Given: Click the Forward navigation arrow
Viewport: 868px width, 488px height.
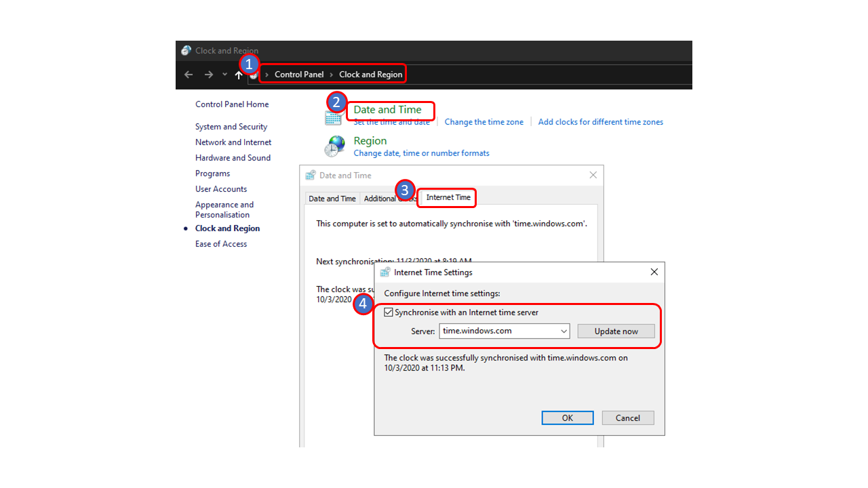Looking at the screenshot, I should (x=209, y=75).
